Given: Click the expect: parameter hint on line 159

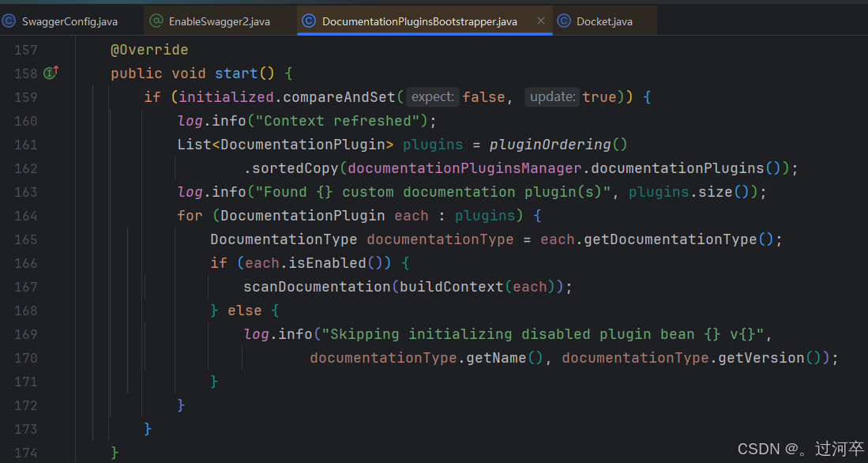Looking at the screenshot, I should [x=432, y=96].
